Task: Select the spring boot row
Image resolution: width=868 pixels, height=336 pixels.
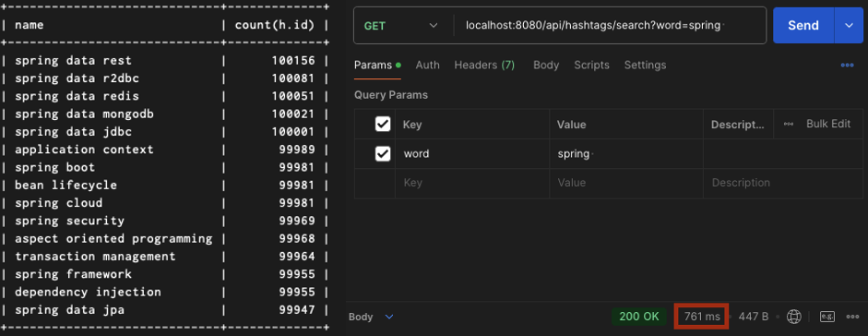Action: pyautogui.click(x=165, y=167)
